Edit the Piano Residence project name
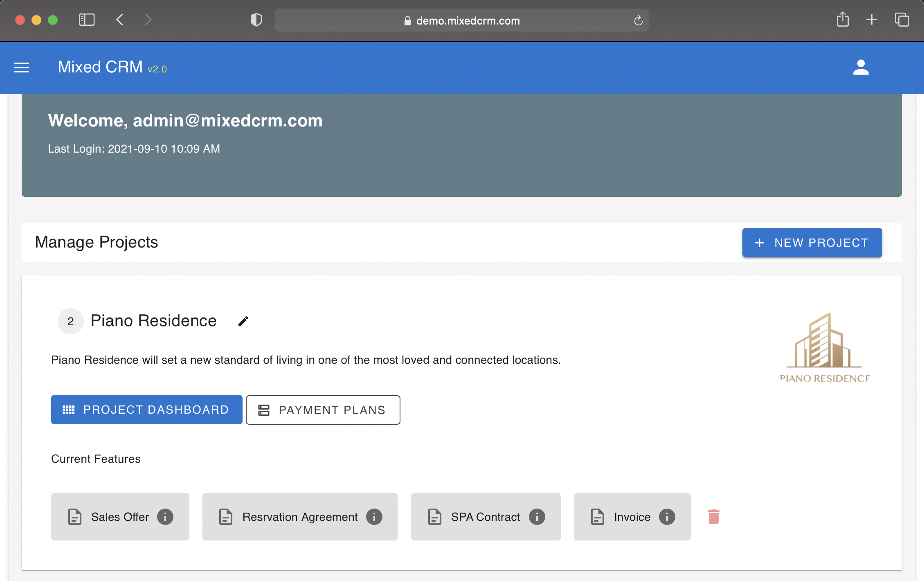The width and height of the screenshot is (924, 581). coord(243,321)
